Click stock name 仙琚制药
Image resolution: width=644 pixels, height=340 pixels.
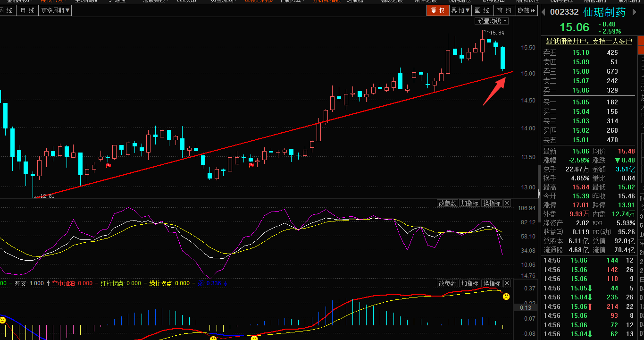tap(604, 13)
